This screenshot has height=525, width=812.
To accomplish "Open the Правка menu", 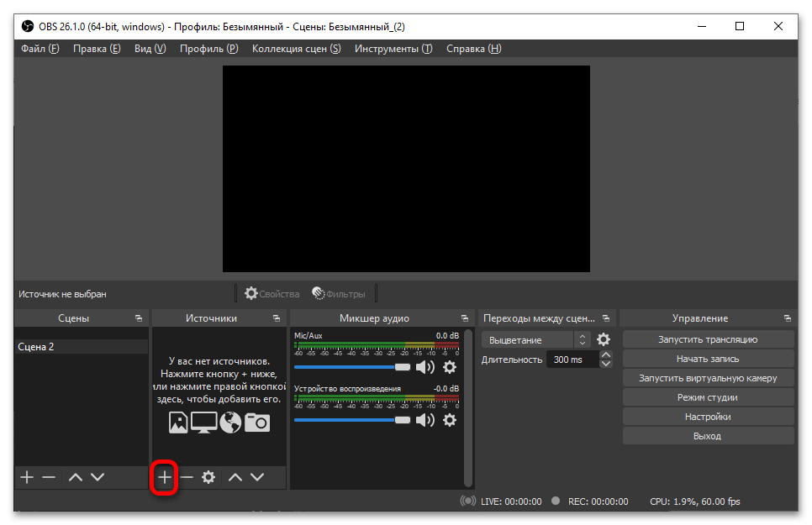I will [97, 49].
